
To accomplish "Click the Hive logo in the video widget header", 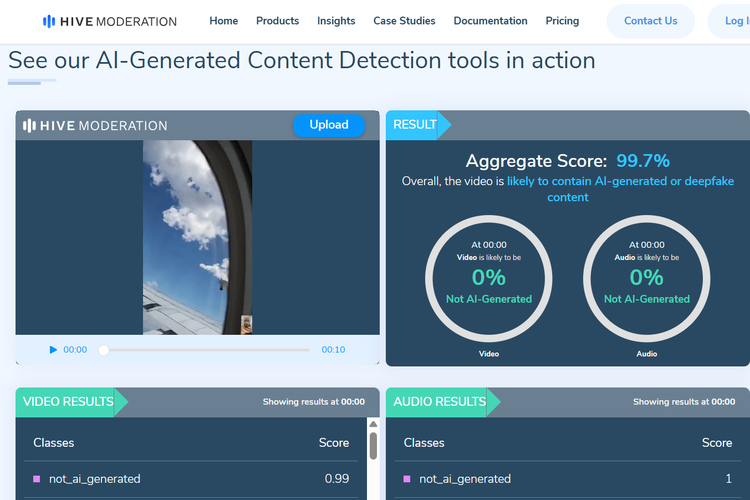I will [x=95, y=126].
